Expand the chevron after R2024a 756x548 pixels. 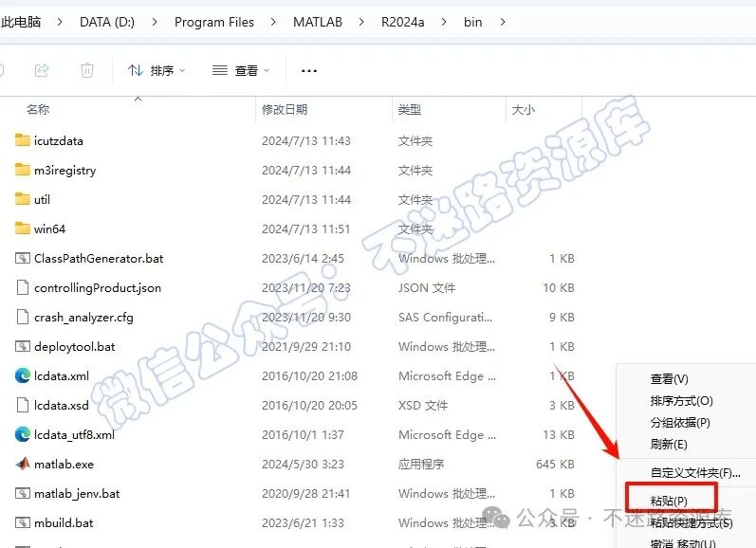pyautogui.click(x=444, y=22)
